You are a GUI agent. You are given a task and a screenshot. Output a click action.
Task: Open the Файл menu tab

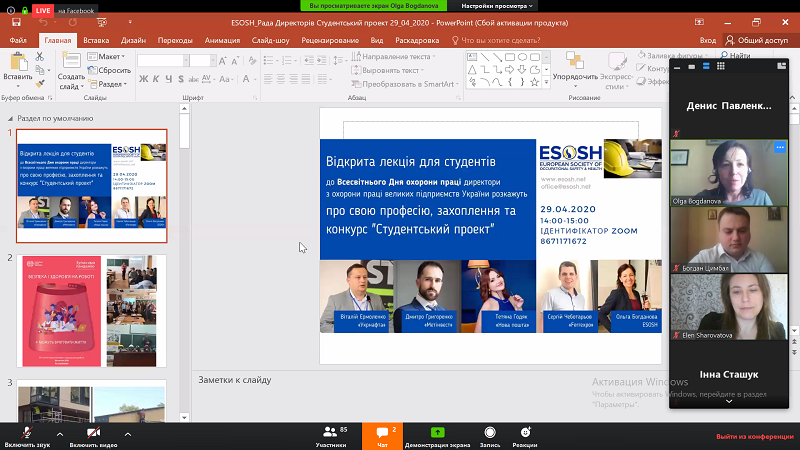click(18, 40)
